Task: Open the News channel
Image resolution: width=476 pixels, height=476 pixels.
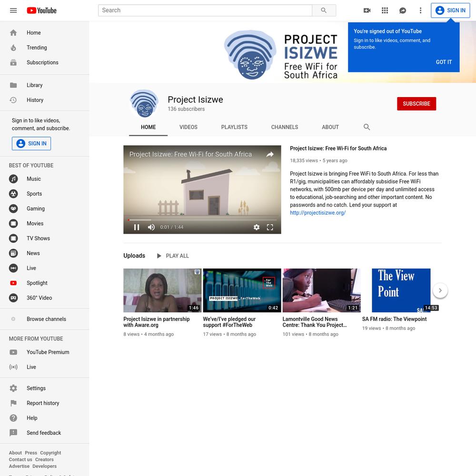Action: [45, 254]
